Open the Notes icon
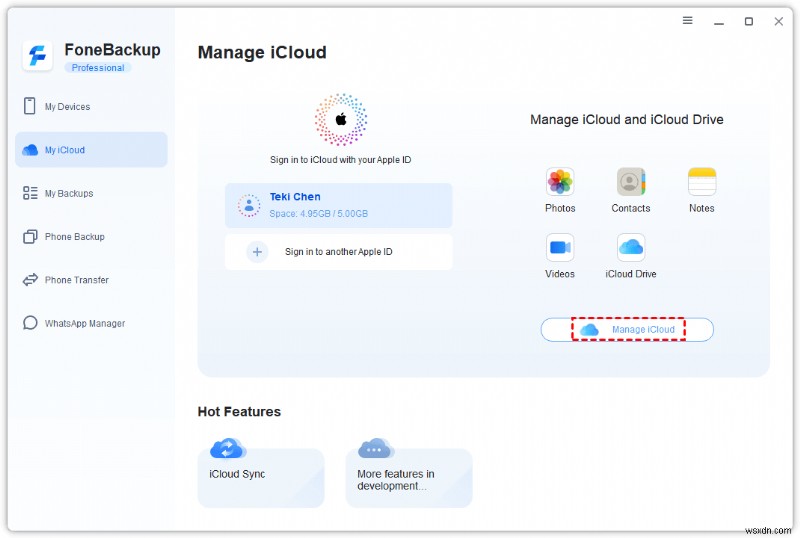Screen dimensions: 800x538 click(702, 182)
